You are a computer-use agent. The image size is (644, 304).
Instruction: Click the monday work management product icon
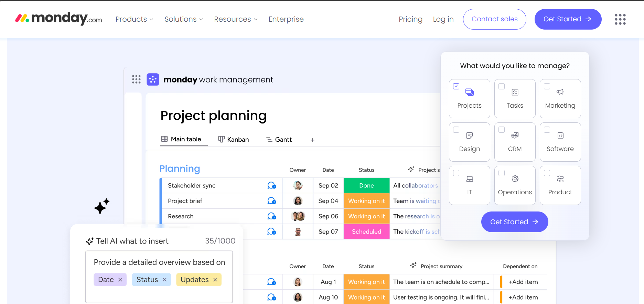click(153, 79)
